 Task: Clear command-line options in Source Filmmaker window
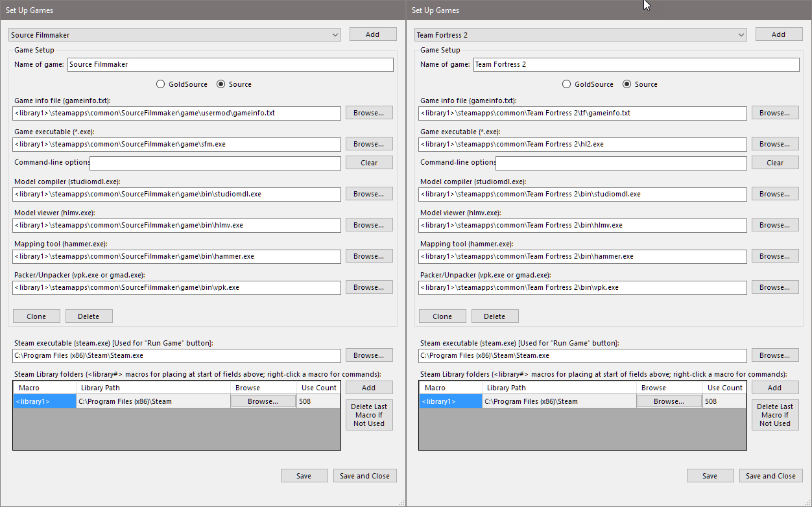click(x=369, y=163)
